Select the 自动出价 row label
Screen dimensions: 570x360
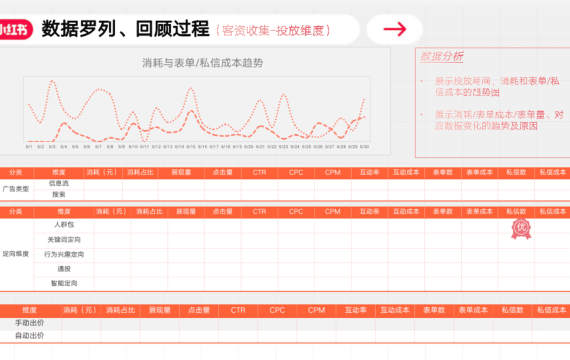click(x=29, y=336)
